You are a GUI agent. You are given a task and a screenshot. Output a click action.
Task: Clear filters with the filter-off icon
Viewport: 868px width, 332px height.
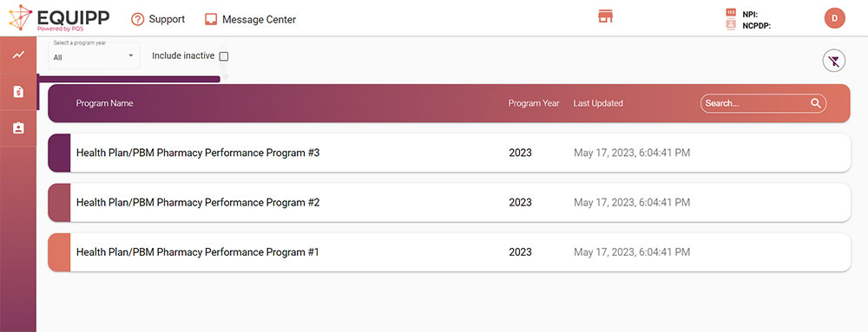[833, 61]
